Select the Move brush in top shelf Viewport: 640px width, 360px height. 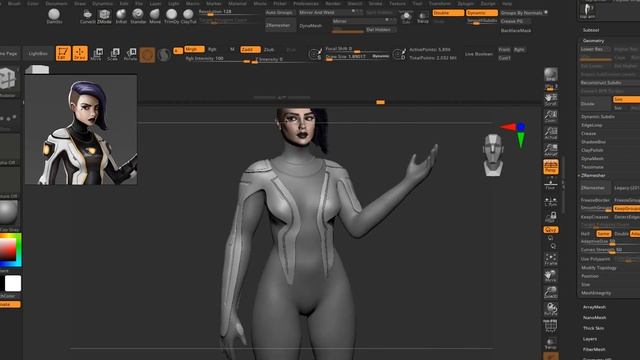point(155,16)
